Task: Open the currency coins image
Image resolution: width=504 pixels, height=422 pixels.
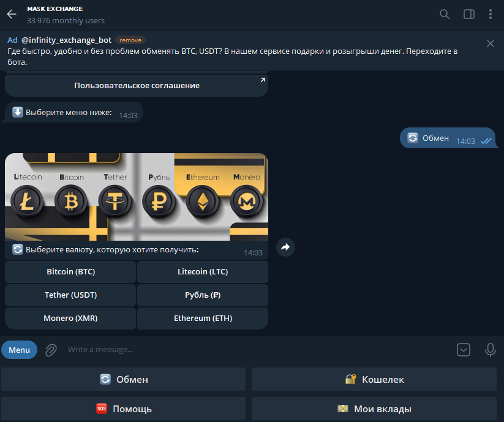Action: click(x=137, y=197)
